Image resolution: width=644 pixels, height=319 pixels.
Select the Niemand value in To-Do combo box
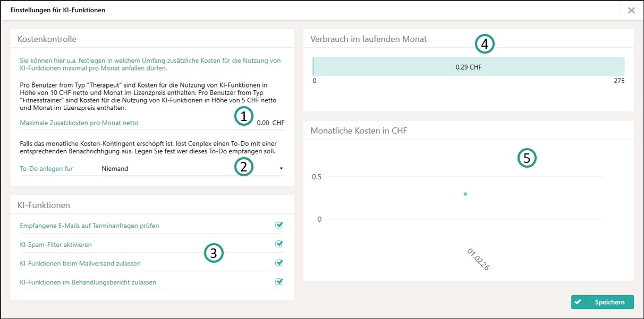point(115,169)
